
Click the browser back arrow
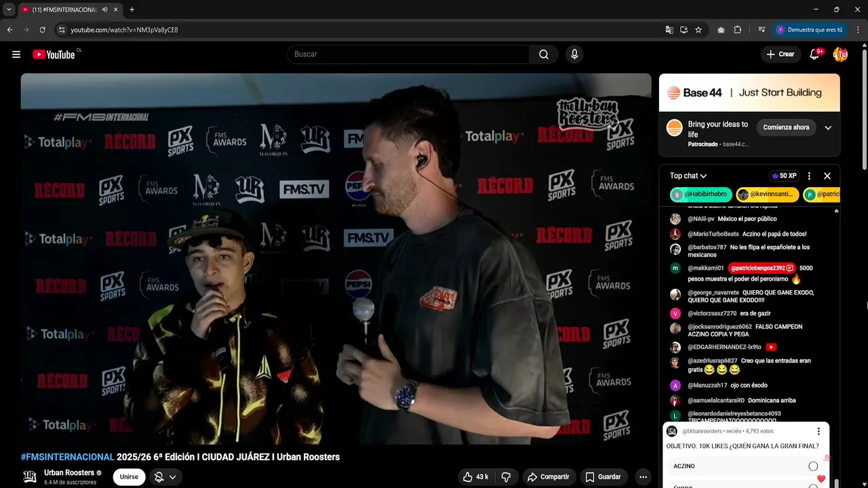click(9, 30)
